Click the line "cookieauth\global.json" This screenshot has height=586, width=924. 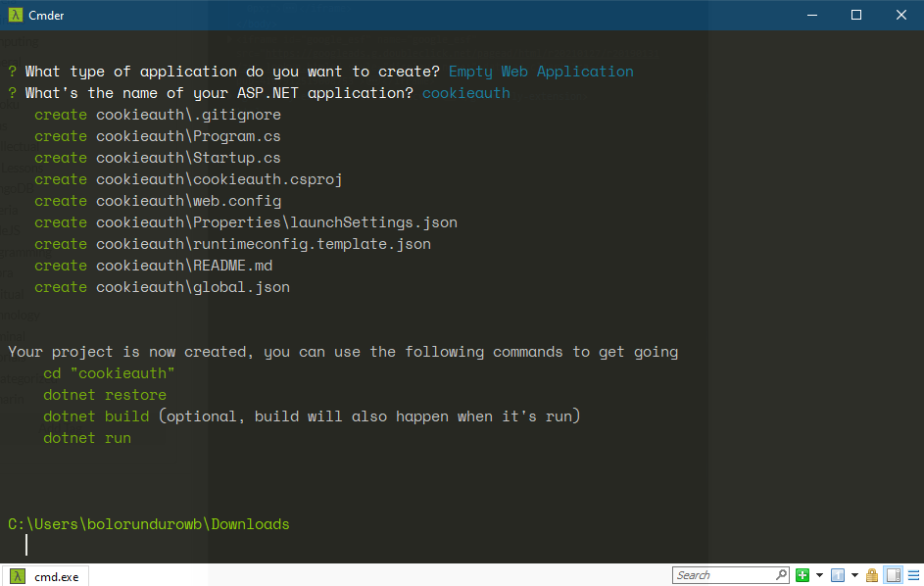click(x=193, y=288)
